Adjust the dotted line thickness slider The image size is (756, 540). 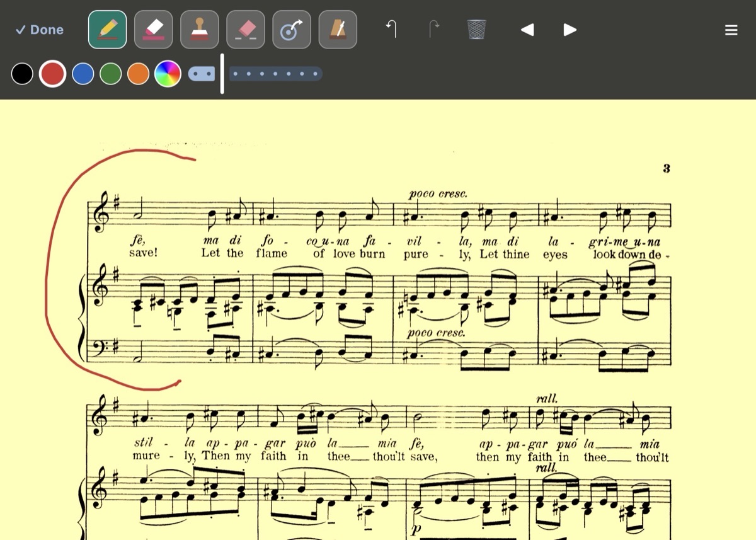point(275,74)
